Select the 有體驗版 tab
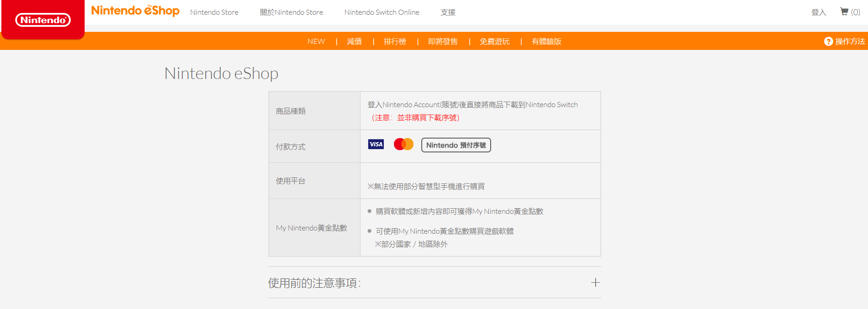The image size is (868, 309). pos(546,42)
